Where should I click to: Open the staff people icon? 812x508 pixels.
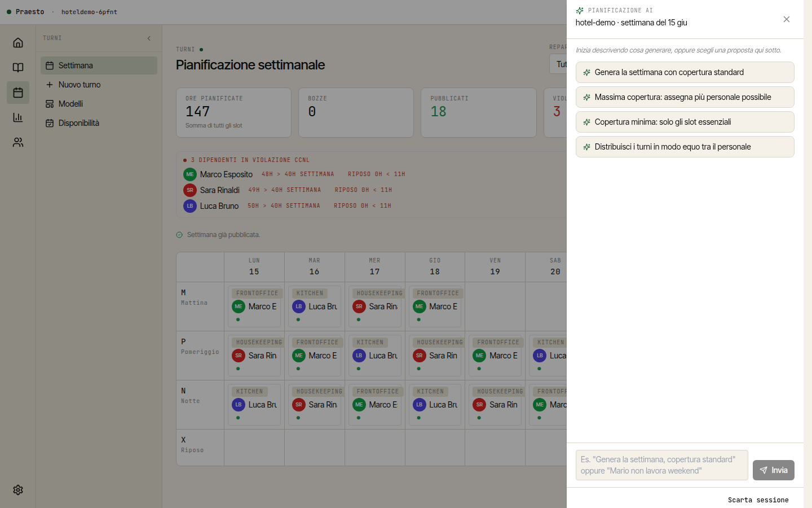click(18, 142)
